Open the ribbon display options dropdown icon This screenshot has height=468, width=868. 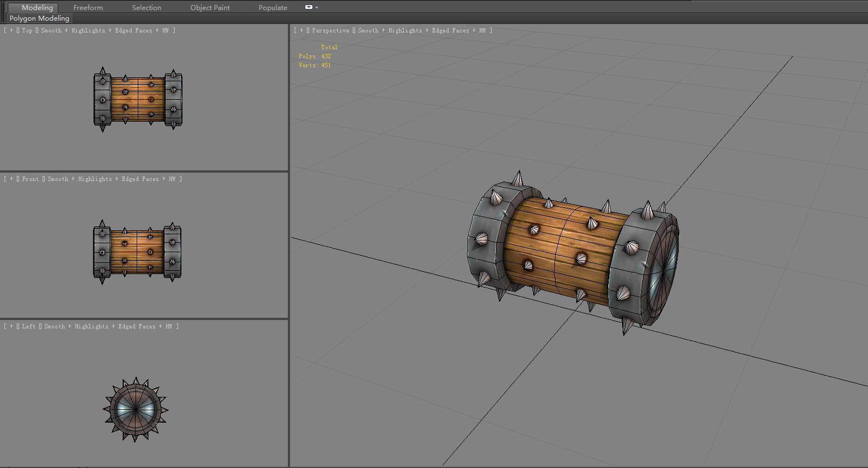311,7
